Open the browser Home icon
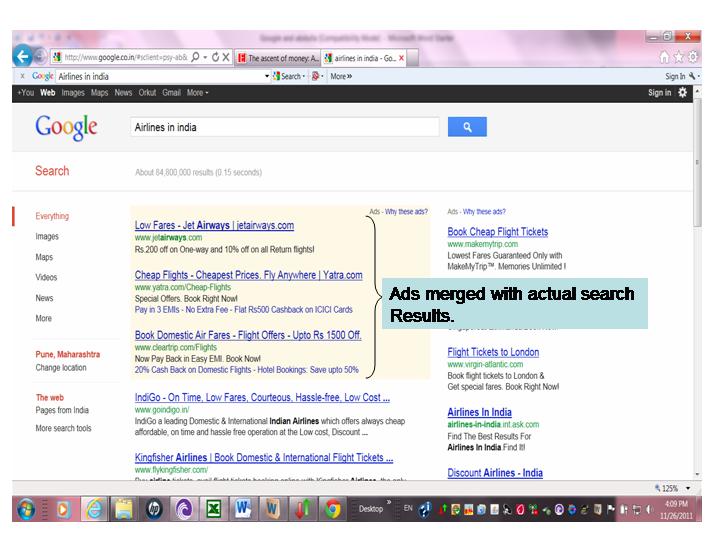The image size is (720, 540). click(x=664, y=57)
